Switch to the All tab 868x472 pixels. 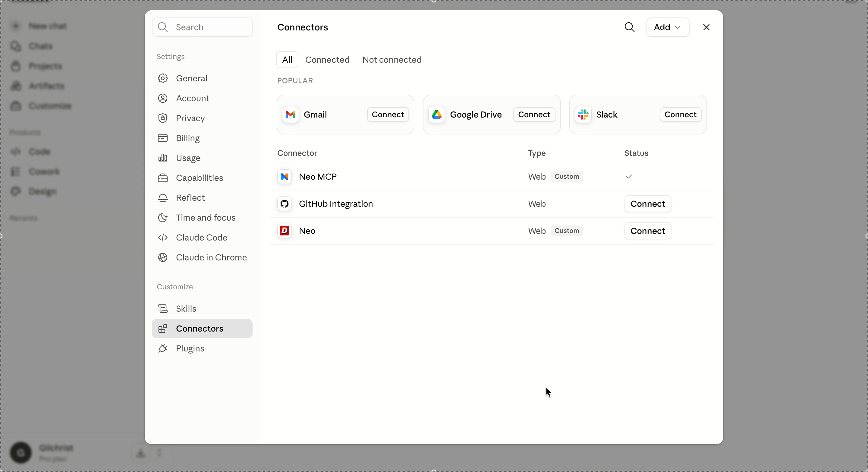coord(287,60)
